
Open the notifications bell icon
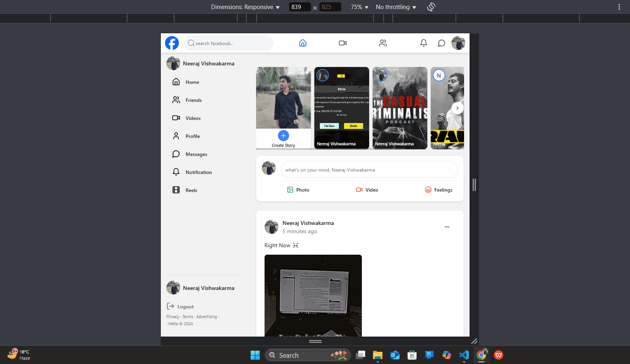[424, 43]
